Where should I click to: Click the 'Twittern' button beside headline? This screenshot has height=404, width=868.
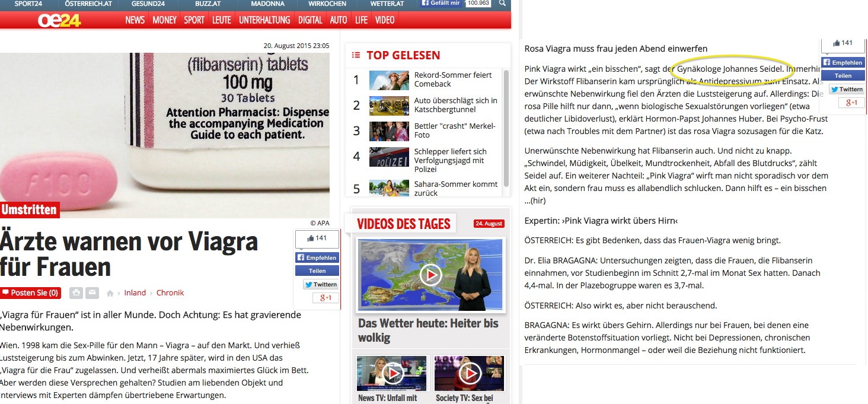coord(321,284)
